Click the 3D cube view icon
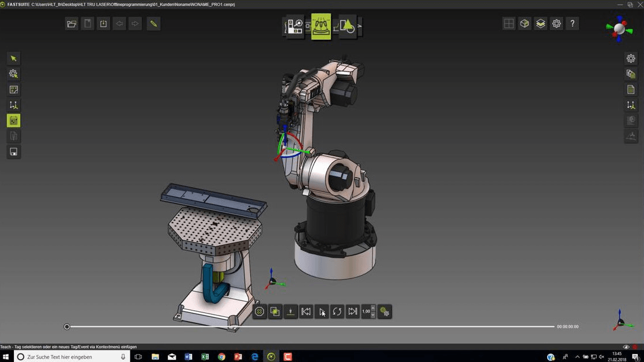This screenshot has width=644, height=362. [x=525, y=24]
